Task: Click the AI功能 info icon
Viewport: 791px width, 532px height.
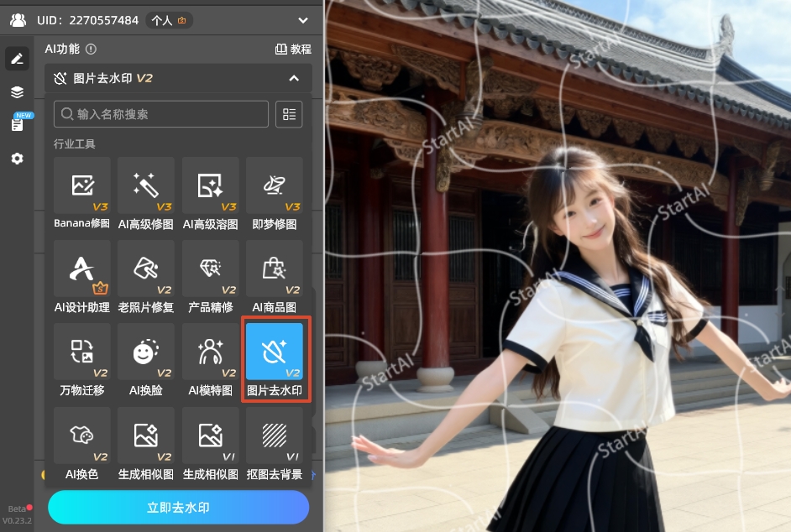Action: pos(91,50)
